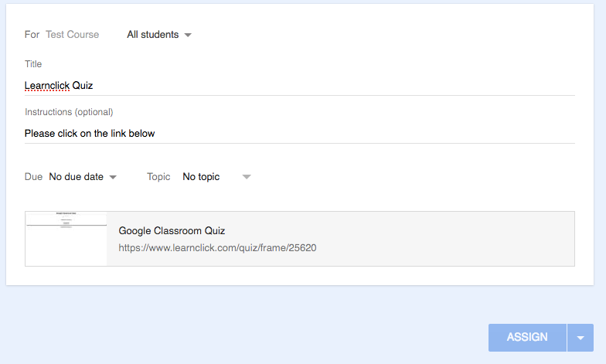Image resolution: width=606 pixels, height=364 pixels.
Task: Open the All students dropdown
Action: [159, 35]
